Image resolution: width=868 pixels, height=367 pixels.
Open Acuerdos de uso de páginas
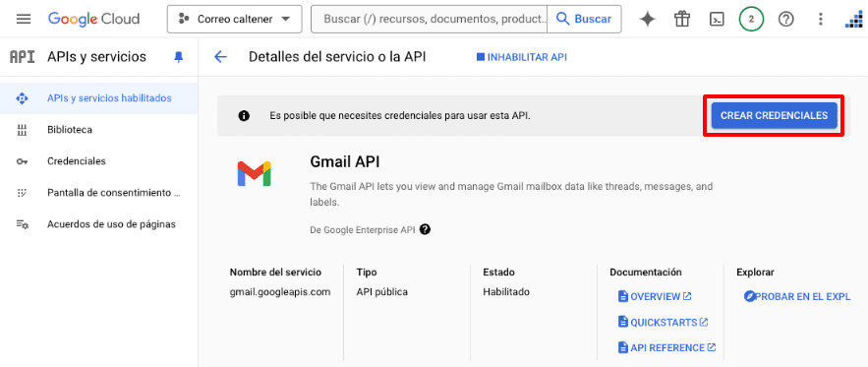[99, 224]
